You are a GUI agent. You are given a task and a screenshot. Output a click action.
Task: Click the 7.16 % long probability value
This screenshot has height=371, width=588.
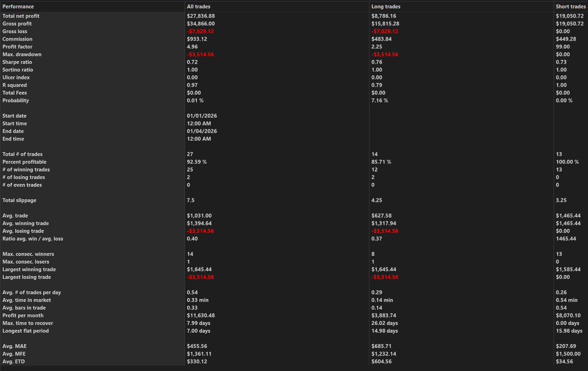pos(380,100)
